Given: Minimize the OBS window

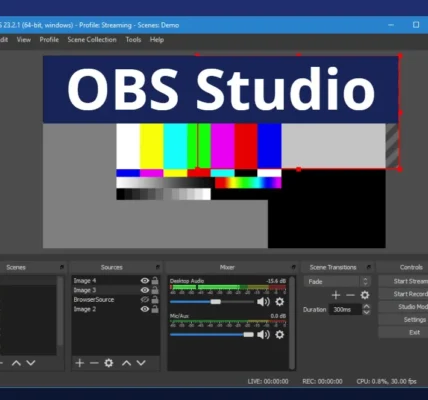Looking at the screenshot, I should (x=391, y=25).
